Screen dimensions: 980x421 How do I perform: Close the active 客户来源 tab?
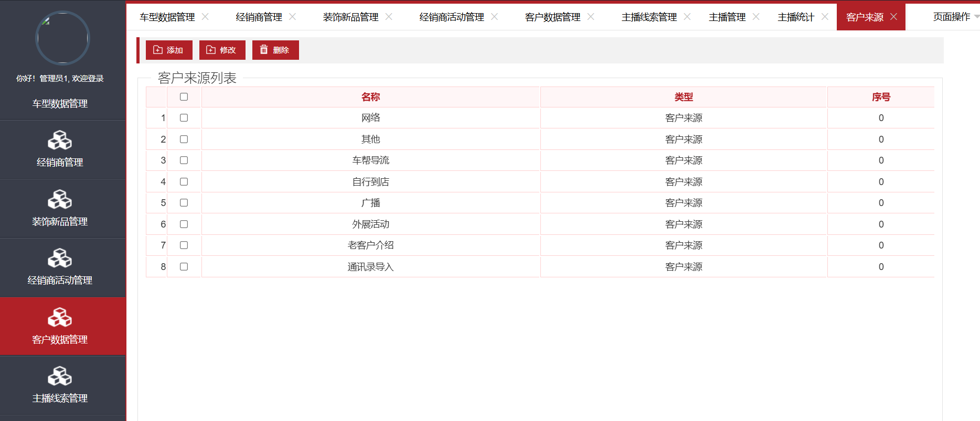click(894, 17)
